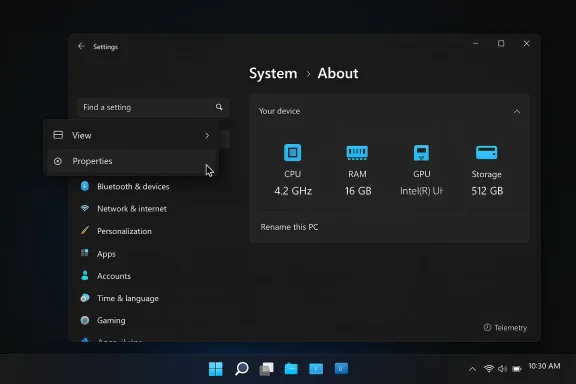This screenshot has width=576, height=384.
Task: Click the Properties gear icon
Action: click(x=58, y=161)
